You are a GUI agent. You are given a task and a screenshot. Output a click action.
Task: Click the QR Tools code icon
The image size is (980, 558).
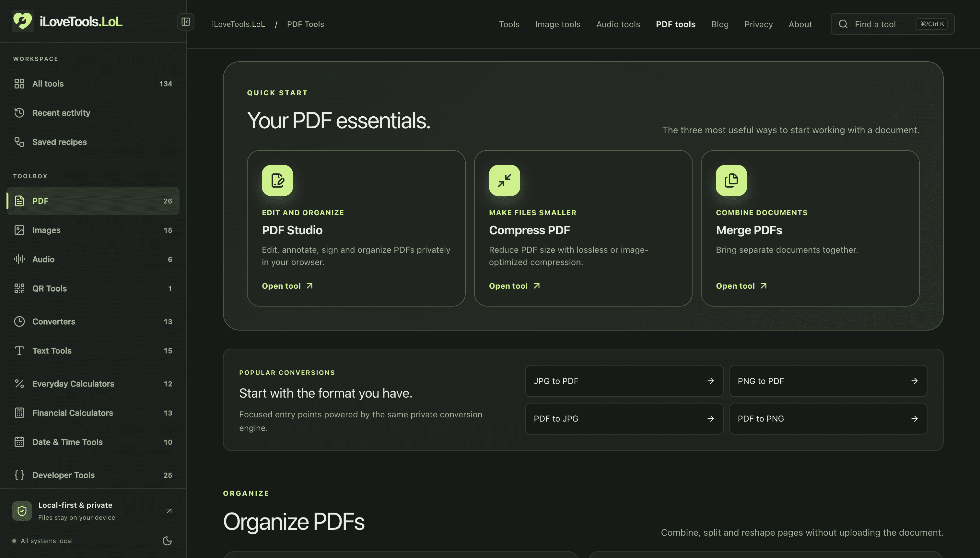tap(19, 288)
